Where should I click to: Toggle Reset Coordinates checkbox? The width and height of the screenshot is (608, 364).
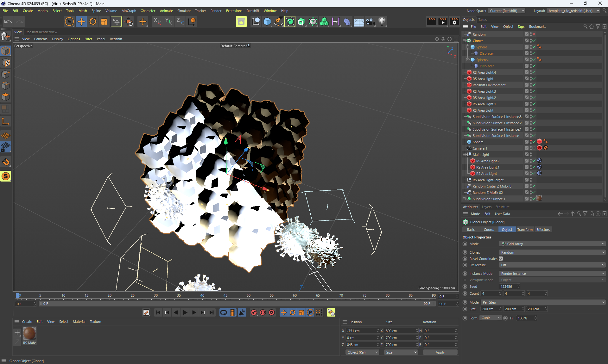(x=501, y=259)
